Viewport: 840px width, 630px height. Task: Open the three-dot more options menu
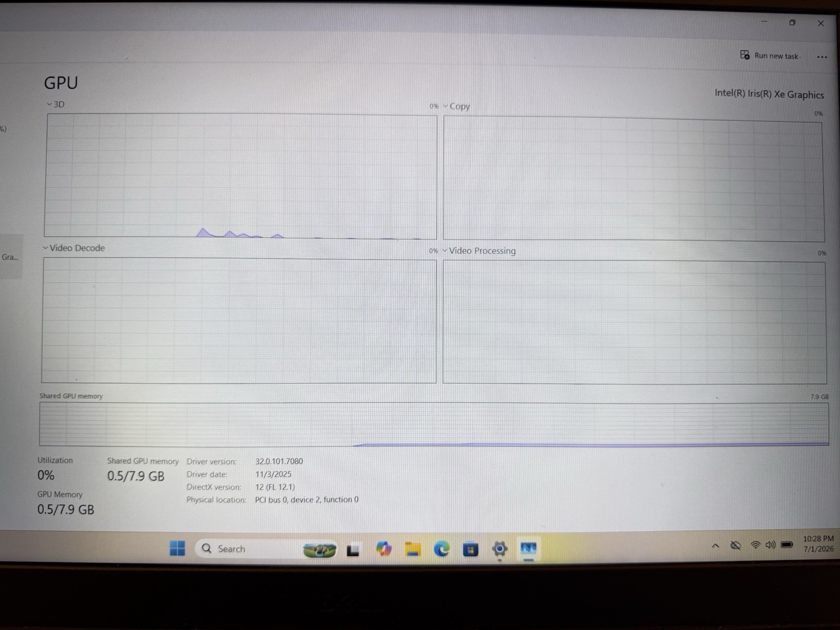822,57
